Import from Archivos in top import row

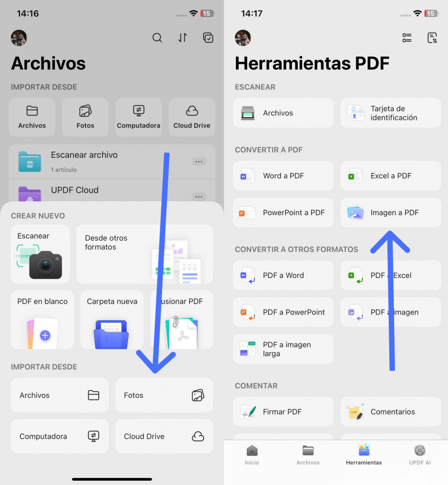click(x=32, y=117)
